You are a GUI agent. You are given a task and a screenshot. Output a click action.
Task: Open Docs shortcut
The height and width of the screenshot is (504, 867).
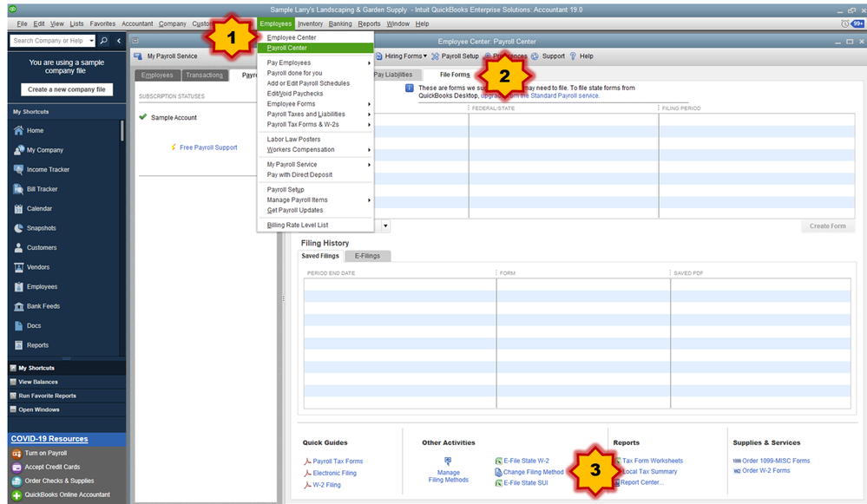[34, 325]
